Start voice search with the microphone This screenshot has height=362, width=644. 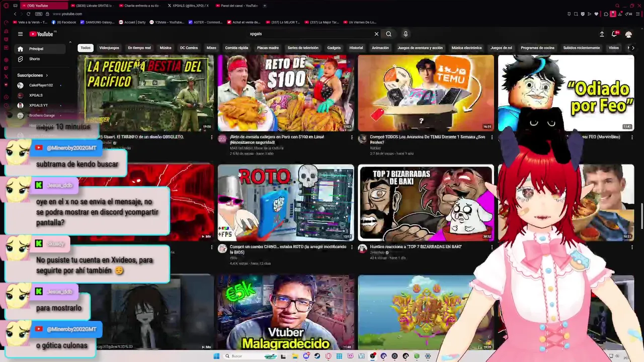point(406,34)
